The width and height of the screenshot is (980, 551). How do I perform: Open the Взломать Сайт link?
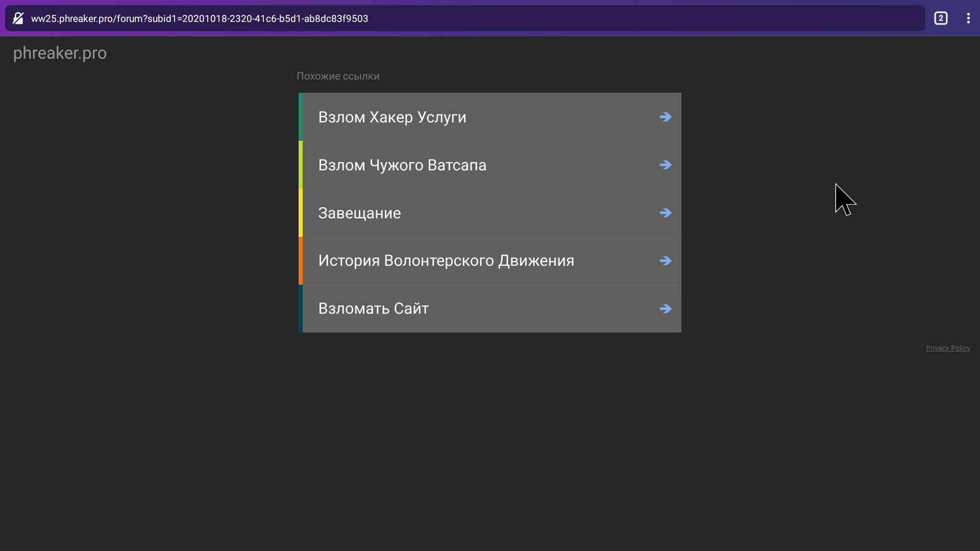(490, 309)
